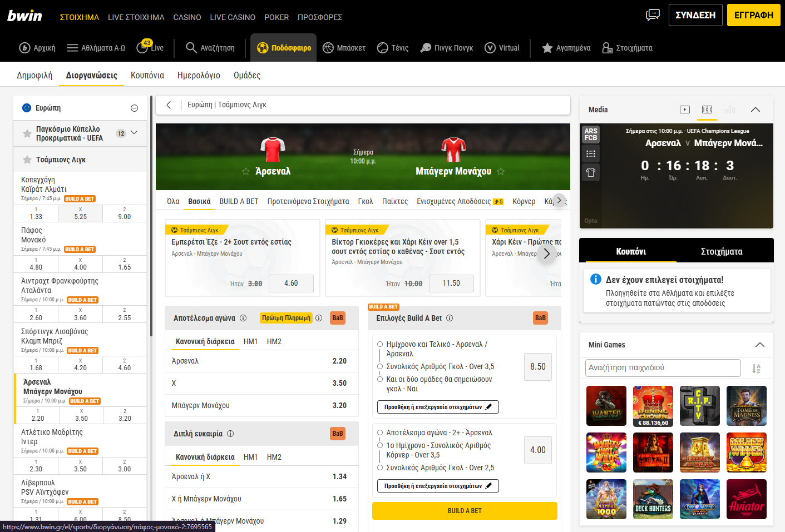This screenshot has height=532, width=785.
Task: Click info icon next to Αποτέλεσμα αγώνα
Action: (243, 318)
